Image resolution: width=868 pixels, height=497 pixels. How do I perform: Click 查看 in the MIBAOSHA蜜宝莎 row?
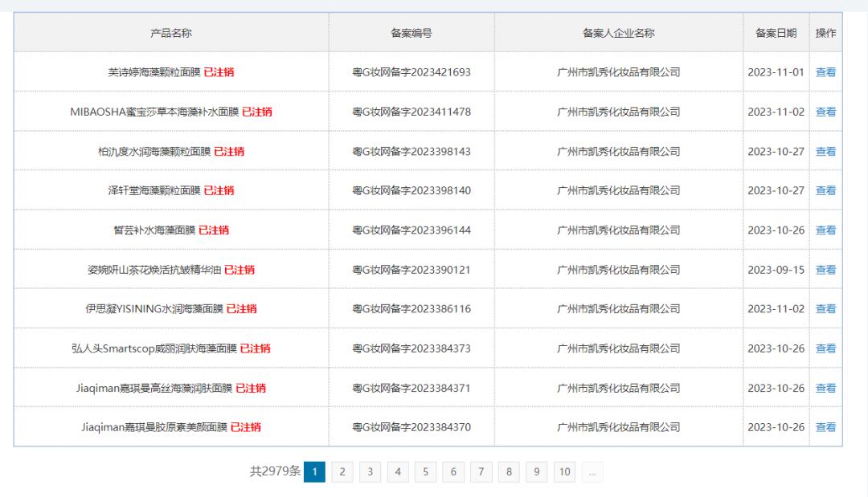point(825,112)
